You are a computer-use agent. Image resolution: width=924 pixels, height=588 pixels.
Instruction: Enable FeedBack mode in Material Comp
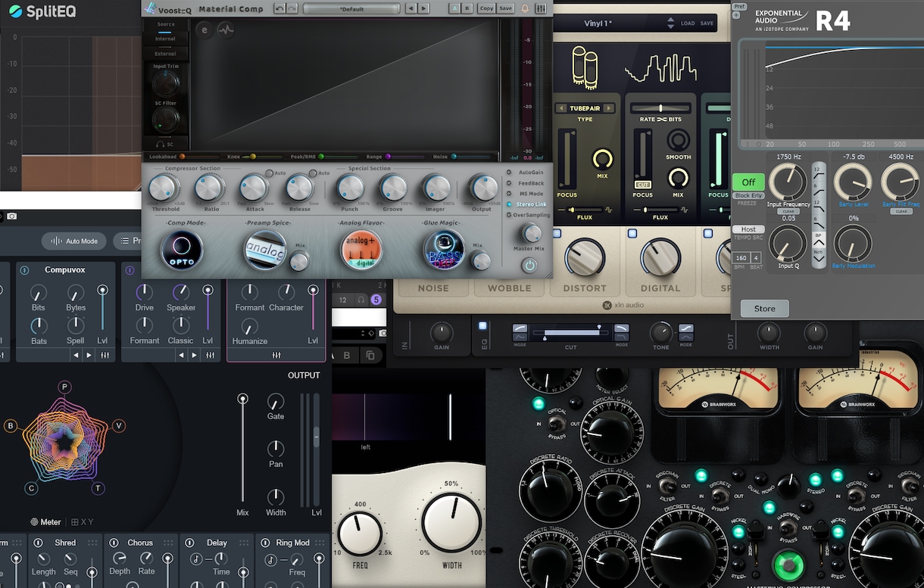pyautogui.click(x=526, y=183)
